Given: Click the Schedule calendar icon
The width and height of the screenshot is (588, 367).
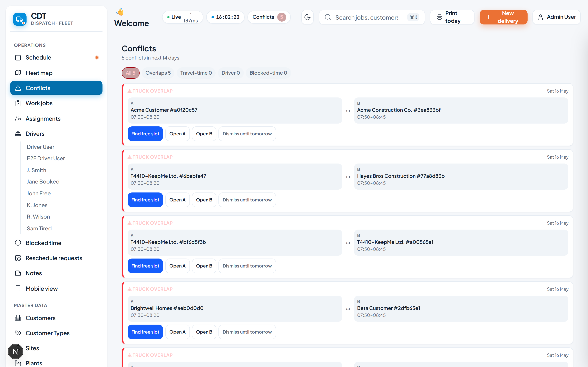Looking at the screenshot, I should [x=18, y=57].
